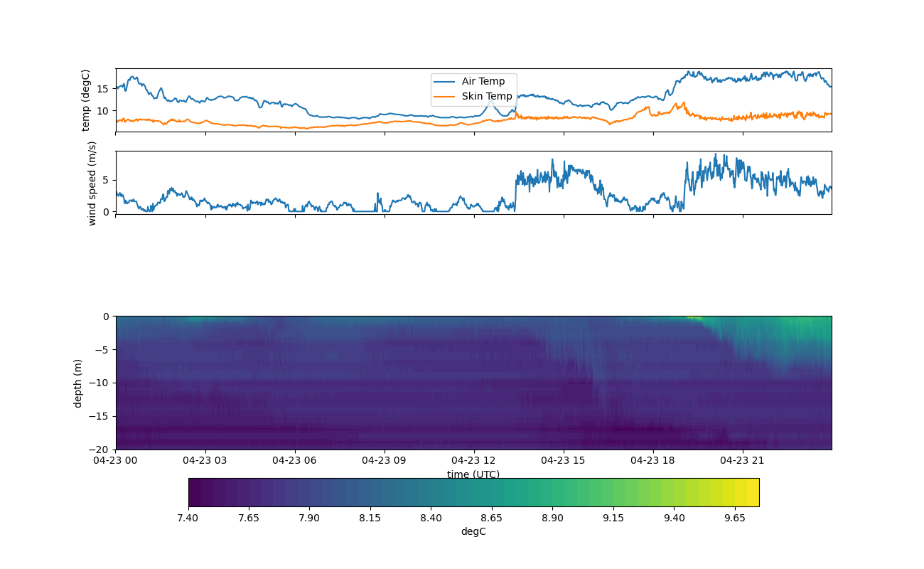924x569 pixels.
Task: Click the 04-23 00 time tick label
Action: point(116,460)
